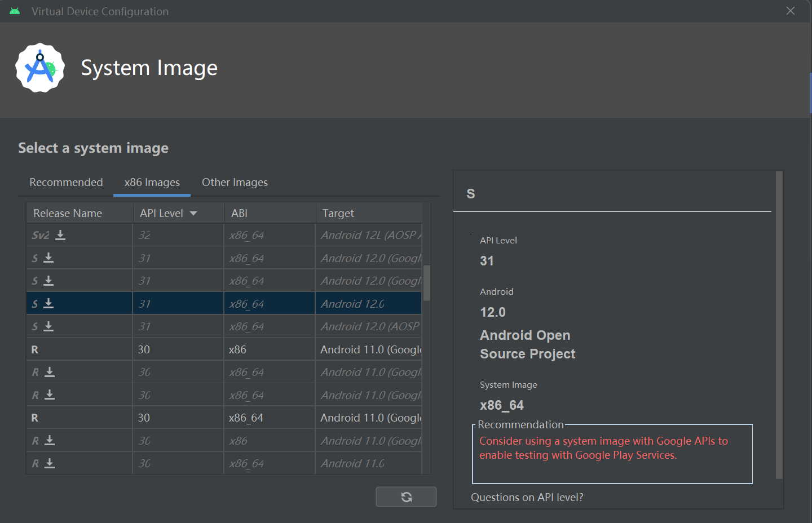Click the 'Select a system image' heading
The width and height of the screenshot is (812, 523).
click(93, 148)
